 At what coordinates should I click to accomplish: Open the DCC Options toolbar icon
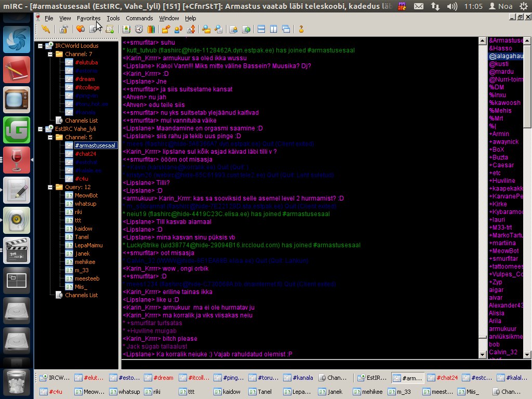(x=191, y=30)
